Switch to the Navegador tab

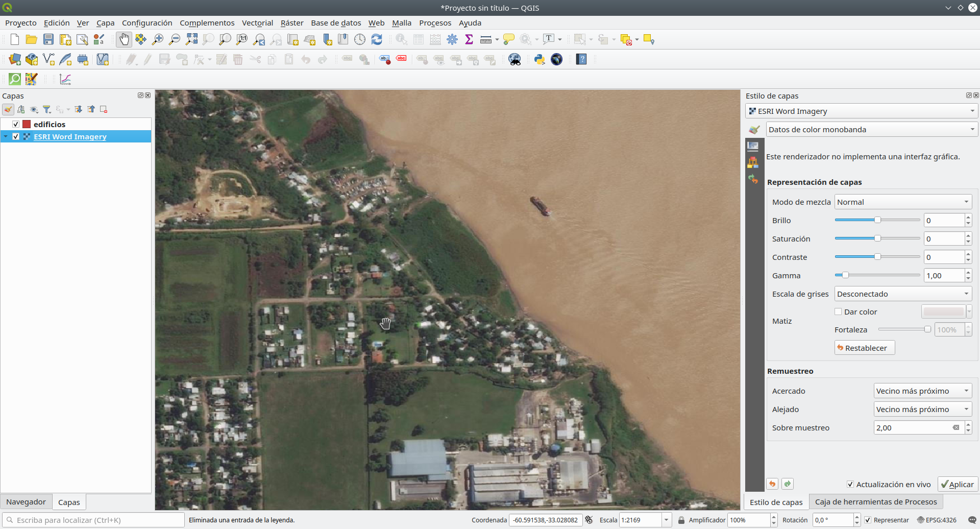26,502
